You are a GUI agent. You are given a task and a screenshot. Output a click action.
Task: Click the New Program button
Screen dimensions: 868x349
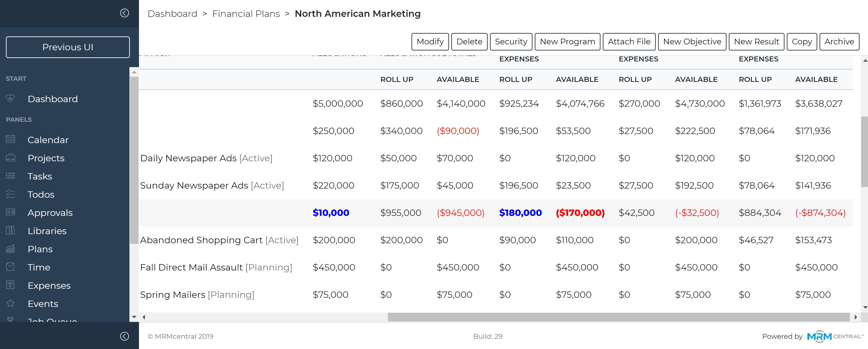(567, 42)
